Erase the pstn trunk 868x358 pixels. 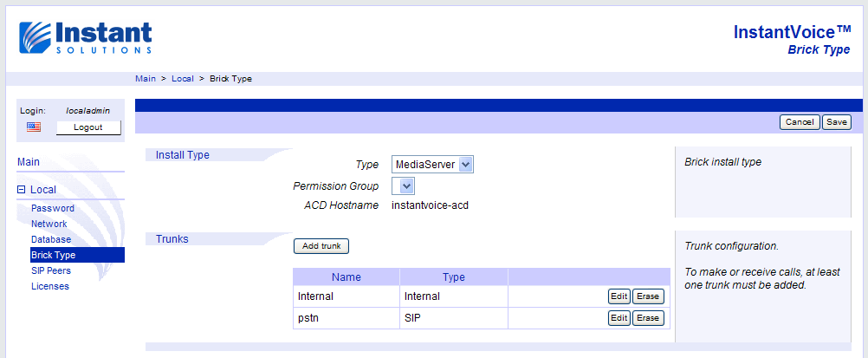pyautogui.click(x=648, y=318)
